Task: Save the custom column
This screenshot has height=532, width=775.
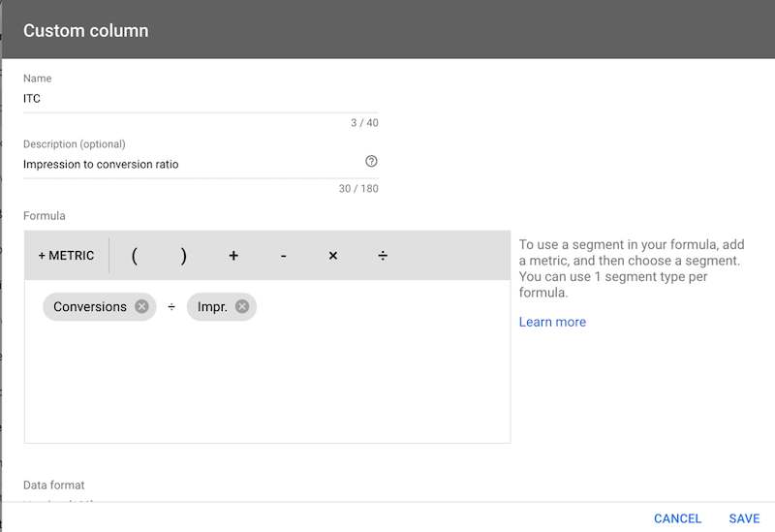Action: pyautogui.click(x=744, y=518)
